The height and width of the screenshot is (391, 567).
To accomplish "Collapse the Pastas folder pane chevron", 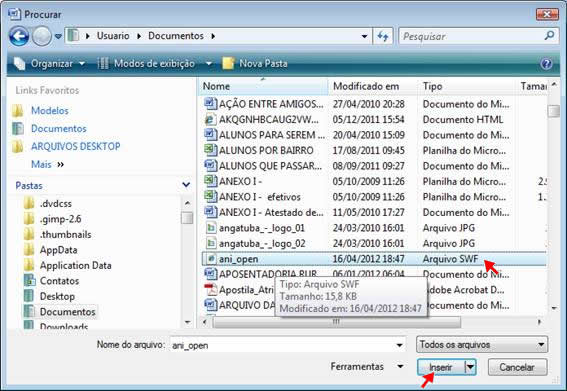I will click(x=186, y=185).
